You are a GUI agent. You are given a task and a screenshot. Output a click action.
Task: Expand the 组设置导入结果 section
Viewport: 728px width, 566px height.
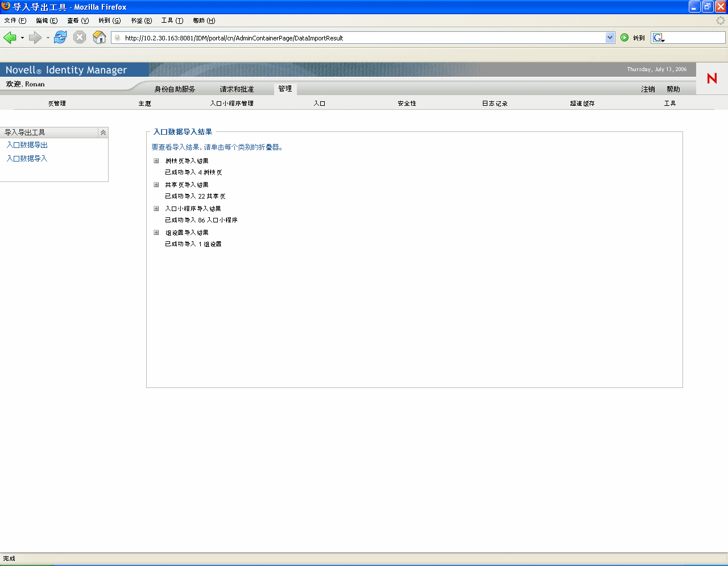pyautogui.click(x=156, y=233)
